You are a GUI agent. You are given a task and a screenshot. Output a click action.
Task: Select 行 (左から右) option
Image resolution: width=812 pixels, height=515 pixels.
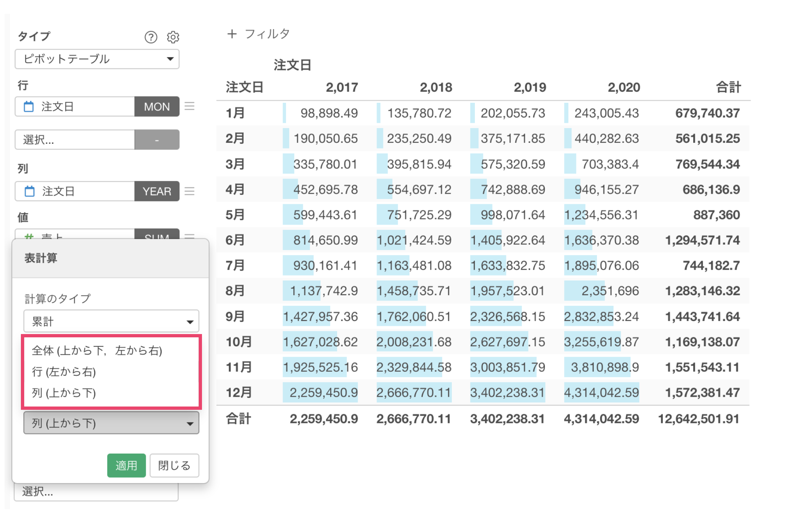64,372
